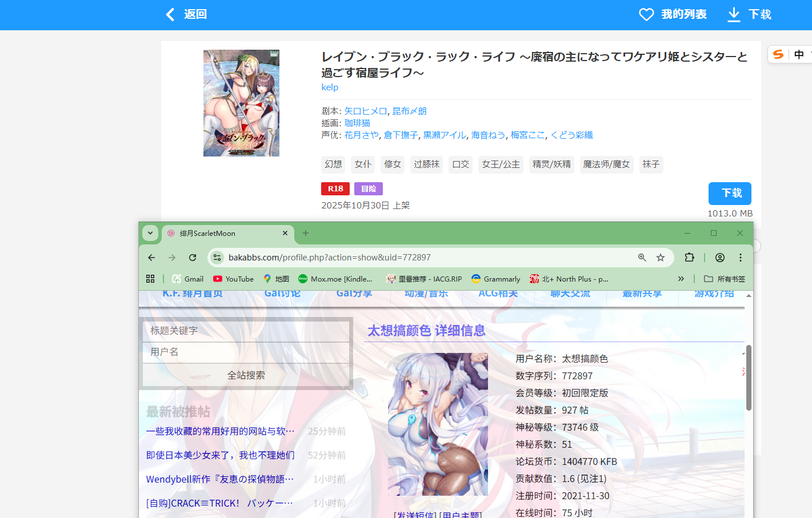Reload the bakabbs page
Viewport: 812px width, 518px height.
[193, 258]
